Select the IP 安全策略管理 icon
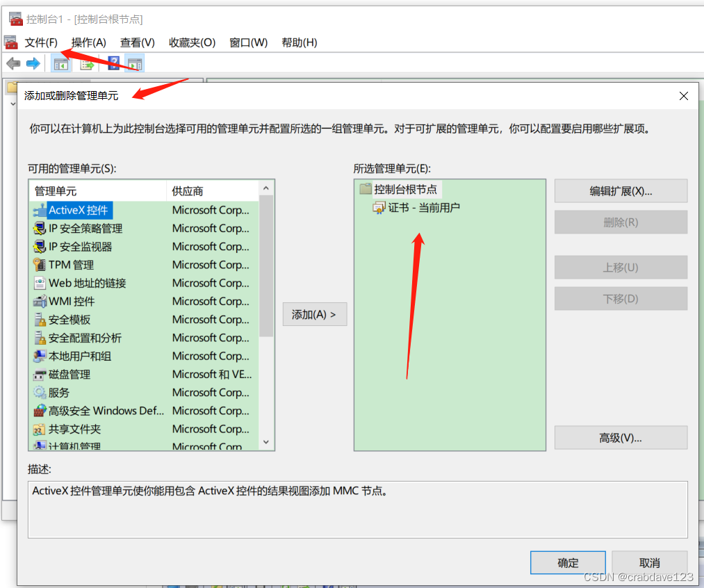 40,229
